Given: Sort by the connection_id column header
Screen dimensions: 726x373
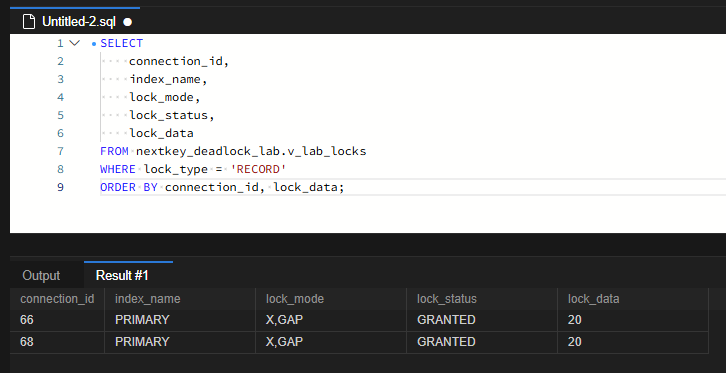Looking at the screenshot, I should [57, 299].
